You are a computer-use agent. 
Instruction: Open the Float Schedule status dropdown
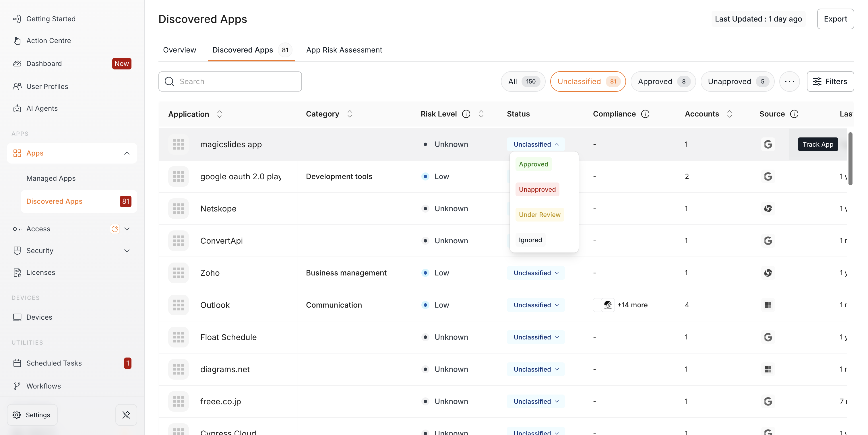coord(536,337)
